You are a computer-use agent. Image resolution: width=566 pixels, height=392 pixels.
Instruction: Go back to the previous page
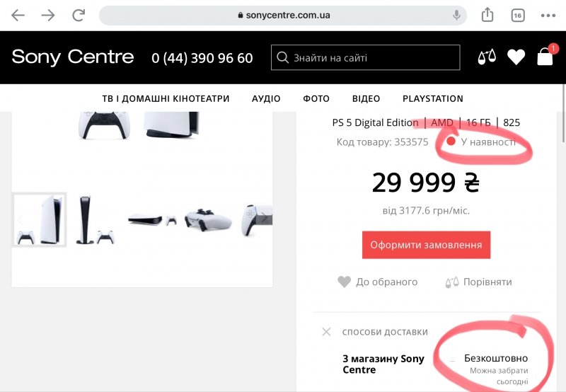point(18,15)
